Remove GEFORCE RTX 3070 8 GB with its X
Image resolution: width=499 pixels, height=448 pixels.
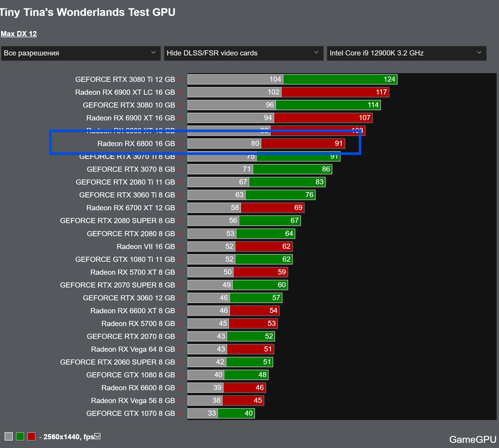[x=179, y=169]
